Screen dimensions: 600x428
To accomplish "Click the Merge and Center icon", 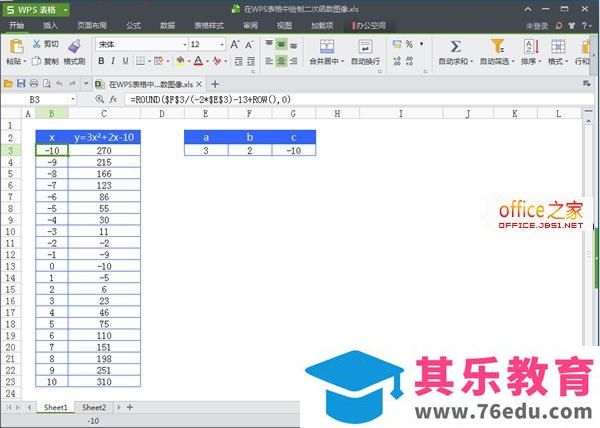I will point(327,46).
